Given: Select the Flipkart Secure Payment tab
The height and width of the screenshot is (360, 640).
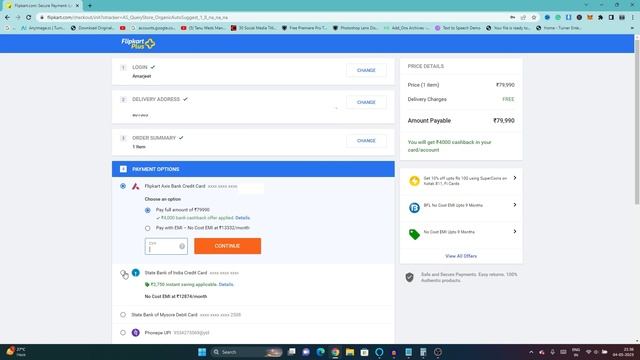Looking at the screenshot, I should [x=42, y=6].
